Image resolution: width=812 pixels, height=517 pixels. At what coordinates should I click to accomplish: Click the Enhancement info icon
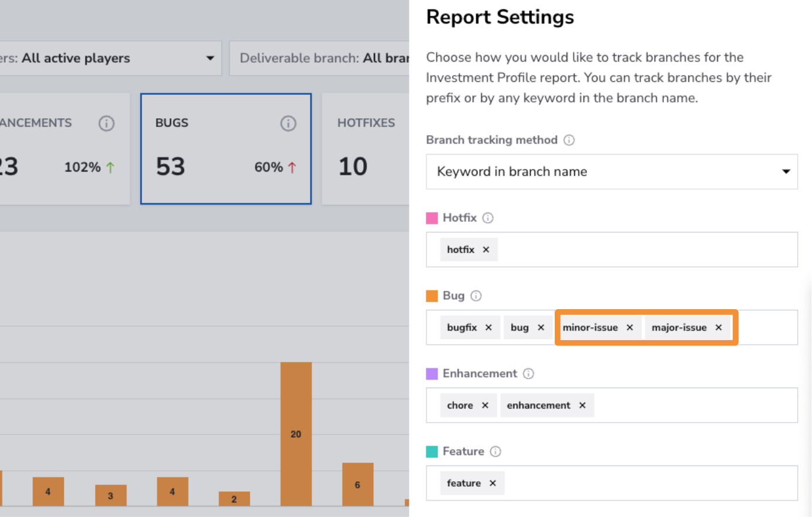[x=528, y=374]
